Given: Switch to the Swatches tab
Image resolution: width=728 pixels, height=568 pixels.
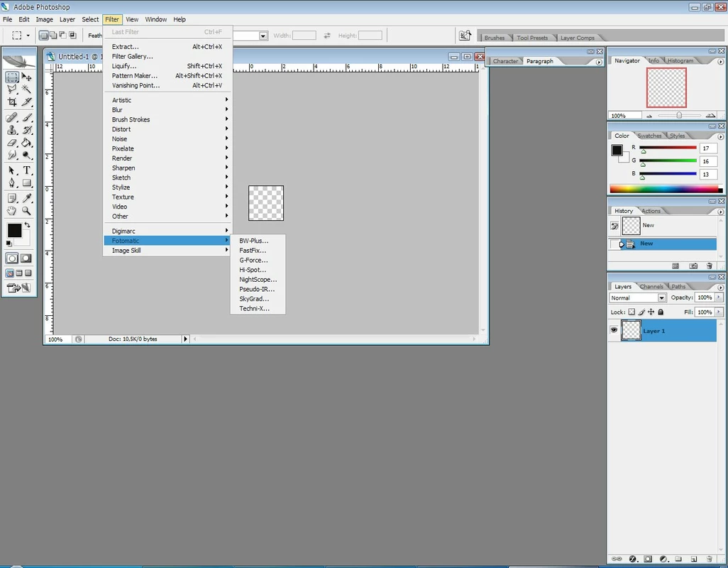Looking at the screenshot, I should point(649,136).
